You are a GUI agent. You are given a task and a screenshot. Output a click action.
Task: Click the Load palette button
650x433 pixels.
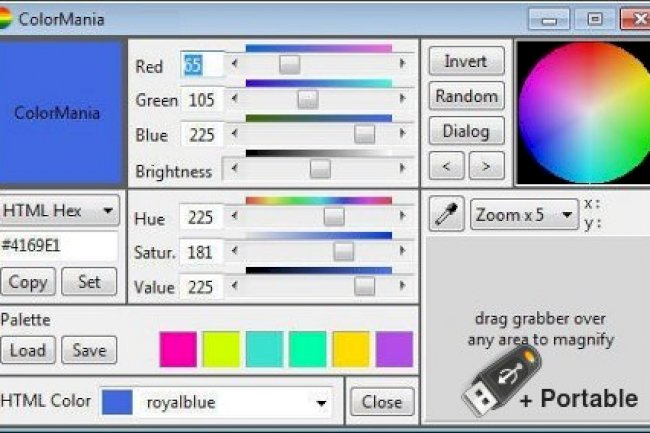pos(27,350)
